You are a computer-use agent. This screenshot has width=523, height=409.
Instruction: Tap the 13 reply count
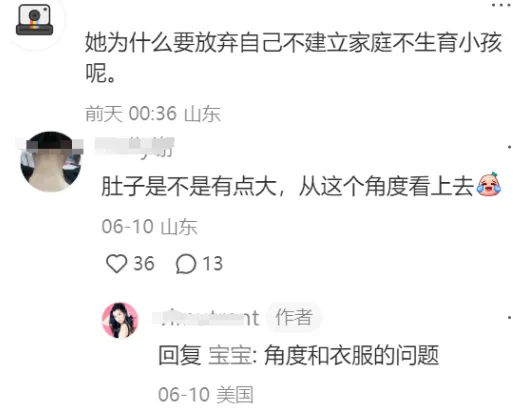pos(213,264)
